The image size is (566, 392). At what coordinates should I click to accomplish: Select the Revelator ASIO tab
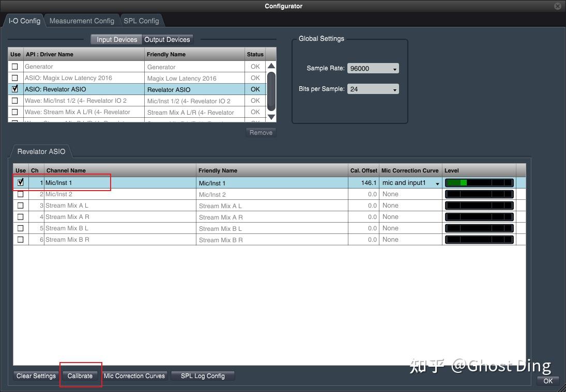click(x=41, y=151)
